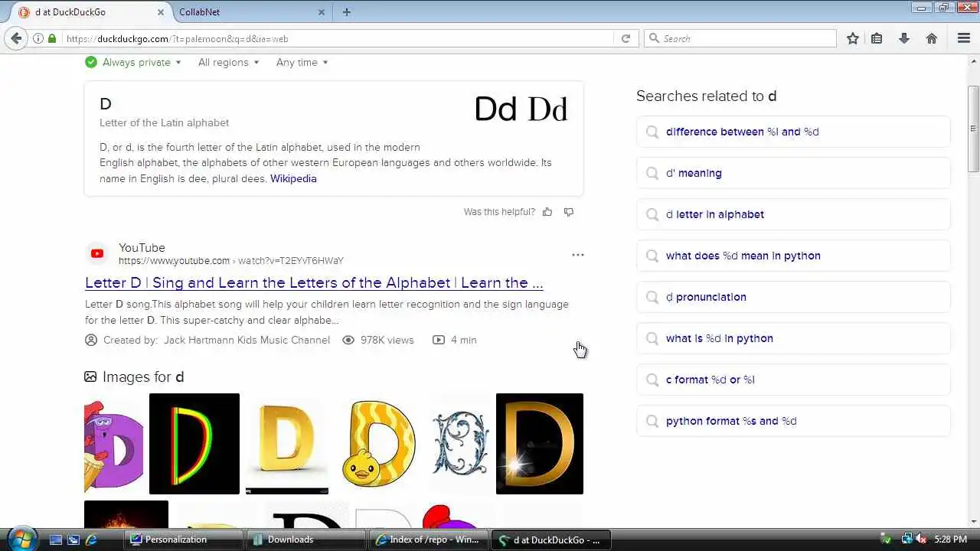This screenshot has height=551, width=980.
Task: Open the downloads arrow icon
Action: (x=904, y=38)
